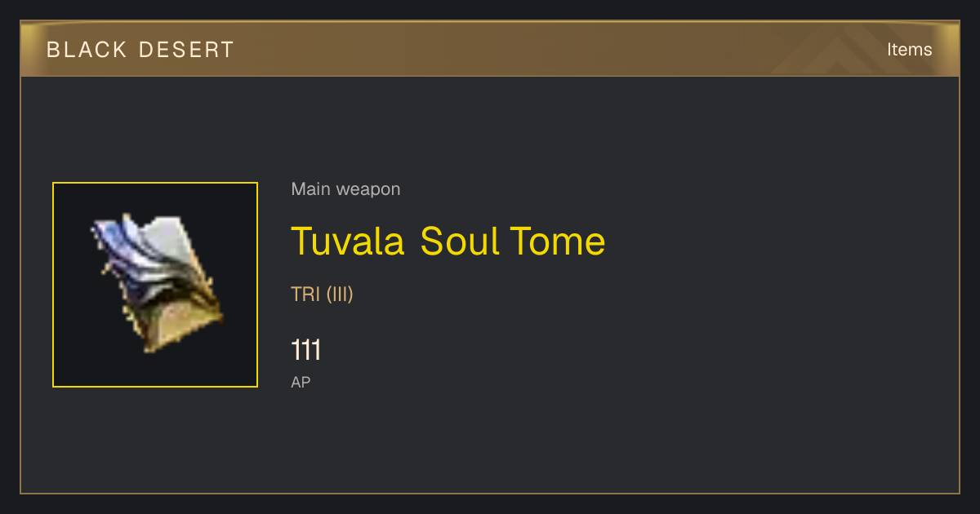Click the (III) roman numeral text
Viewport: 980px width, 514px height.
click(x=340, y=295)
